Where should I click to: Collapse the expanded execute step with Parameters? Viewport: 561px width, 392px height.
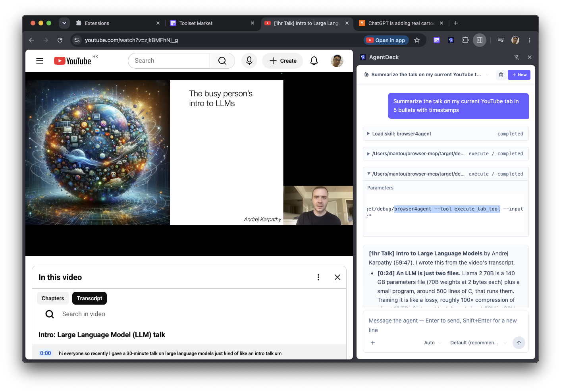tap(445, 174)
